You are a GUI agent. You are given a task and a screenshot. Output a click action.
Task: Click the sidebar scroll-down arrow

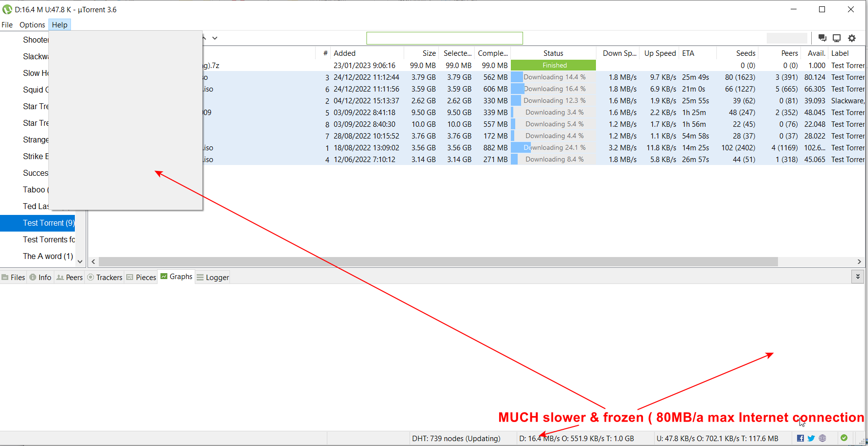click(80, 261)
